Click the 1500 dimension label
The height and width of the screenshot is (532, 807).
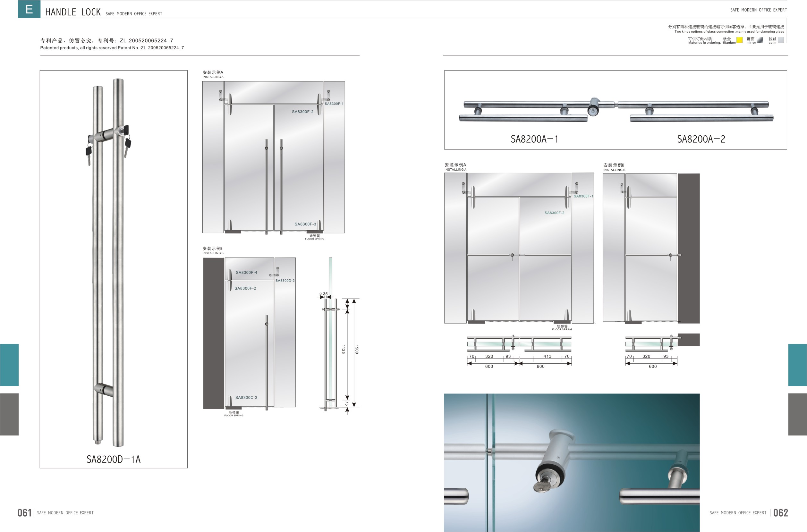[x=357, y=350]
